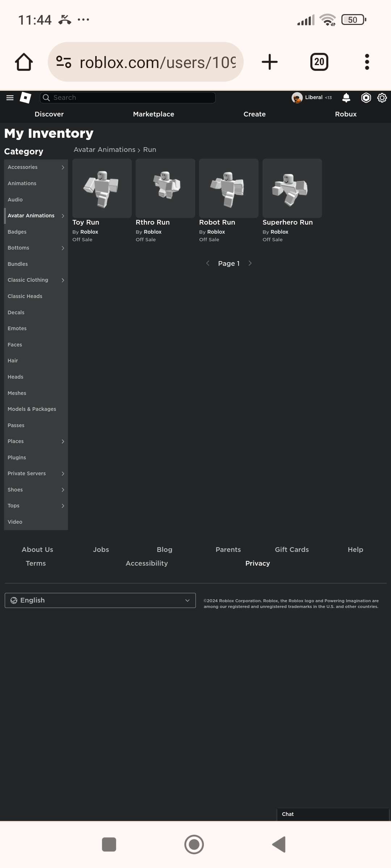
Task: Tap the Android recent apps square button
Action: pyautogui.click(x=109, y=844)
